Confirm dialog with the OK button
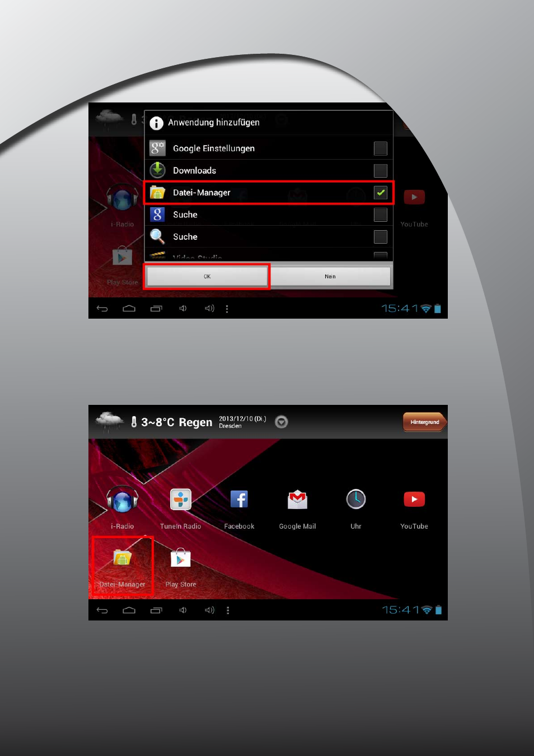534x756 pixels. pyautogui.click(x=207, y=276)
